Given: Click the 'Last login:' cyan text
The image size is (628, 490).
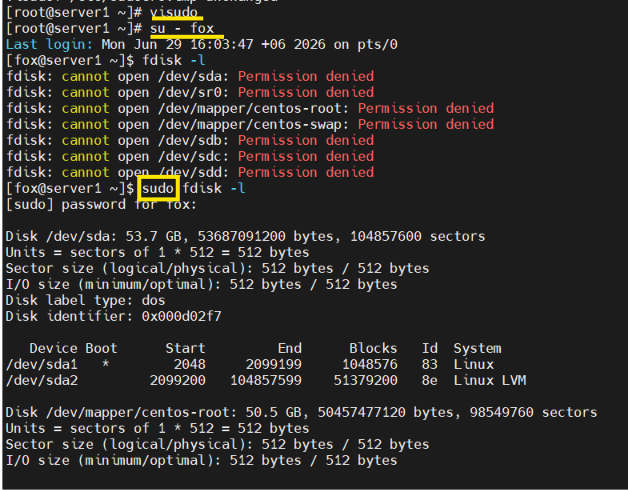Looking at the screenshot, I should pos(49,44).
